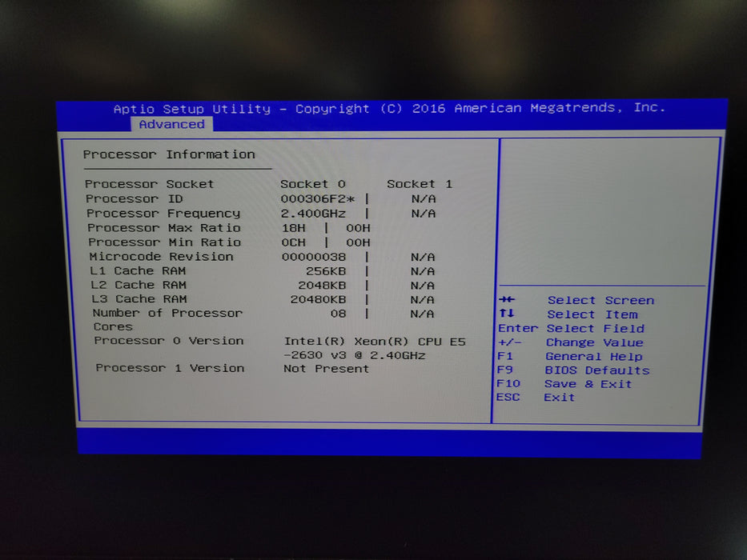Click the Save & Exit text
This screenshot has width=747, height=560.
[588, 384]
